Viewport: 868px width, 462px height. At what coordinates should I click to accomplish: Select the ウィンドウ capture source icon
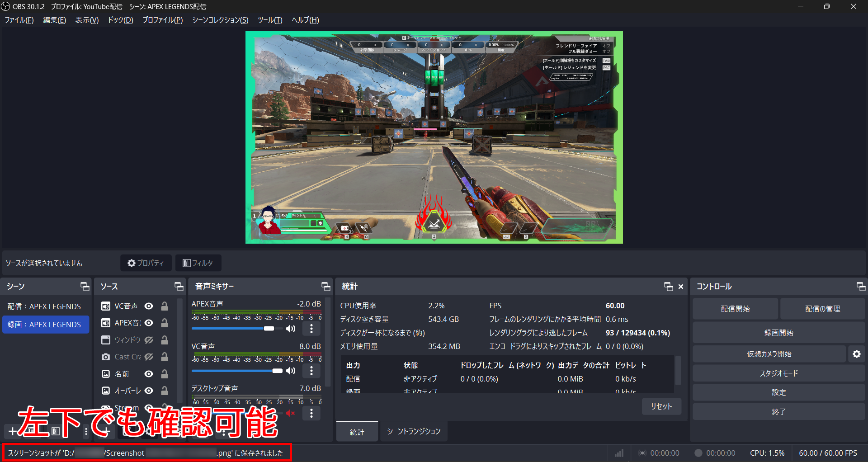(106, 340)
